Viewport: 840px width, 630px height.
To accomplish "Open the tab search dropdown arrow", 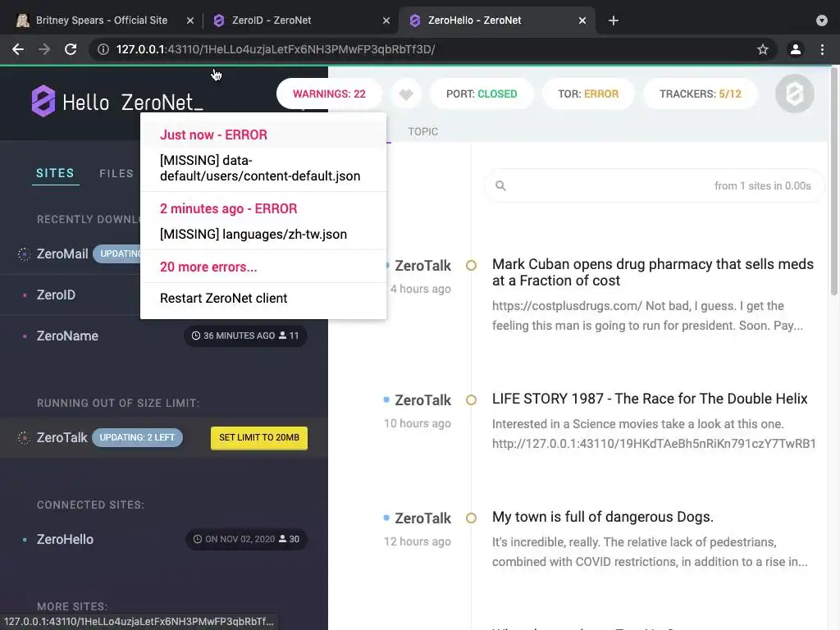I will point(822,21).
